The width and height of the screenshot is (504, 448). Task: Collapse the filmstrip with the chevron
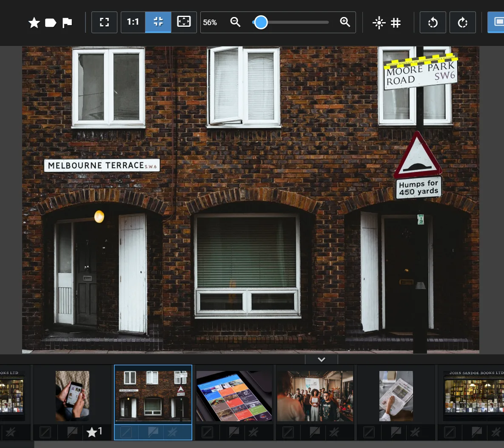(322, 360)
